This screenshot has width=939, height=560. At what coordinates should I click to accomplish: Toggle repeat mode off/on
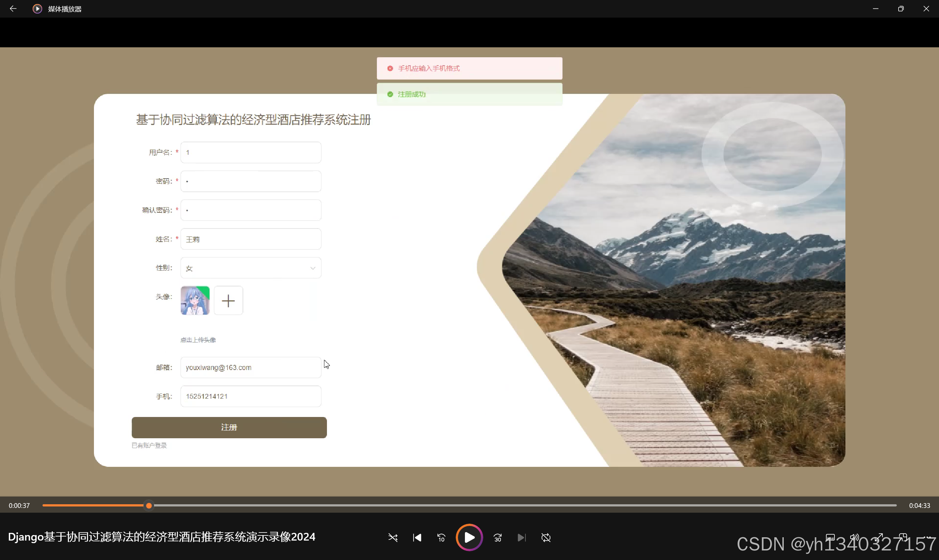click(546, 537)
